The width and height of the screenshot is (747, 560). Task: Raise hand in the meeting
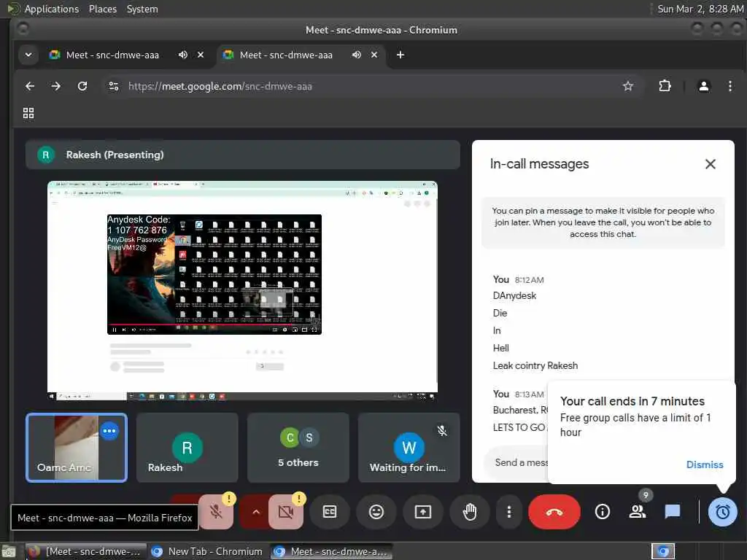click(470, 512)
